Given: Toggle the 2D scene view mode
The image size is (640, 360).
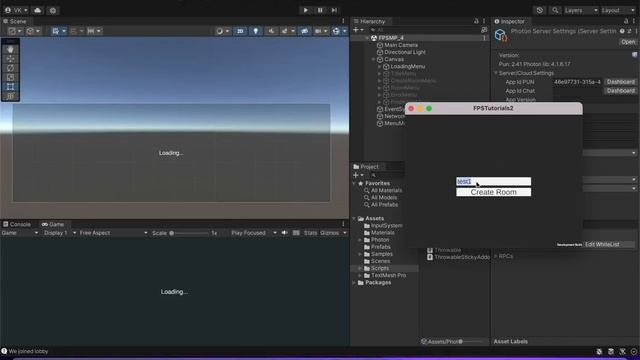Looking at the screenshot, I should [240, 31].
